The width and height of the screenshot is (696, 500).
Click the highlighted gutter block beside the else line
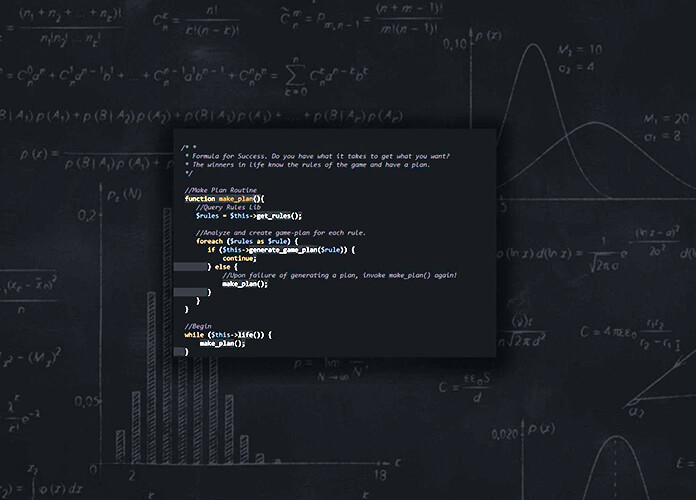pyautogui.click(x=188, y=267)
